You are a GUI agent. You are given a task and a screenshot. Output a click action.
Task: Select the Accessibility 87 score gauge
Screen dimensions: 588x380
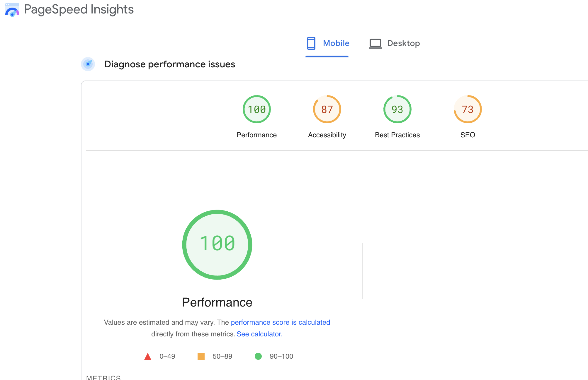pos(327,109)
